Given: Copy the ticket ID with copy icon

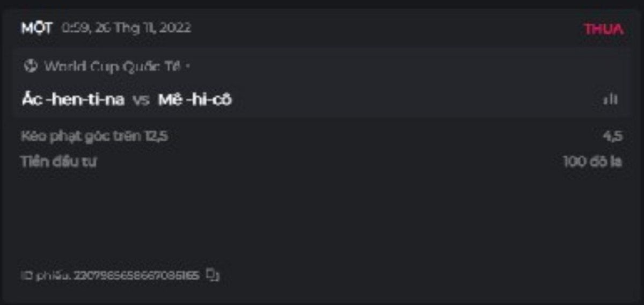Looking at the screenshot, I should coord(213,275).
